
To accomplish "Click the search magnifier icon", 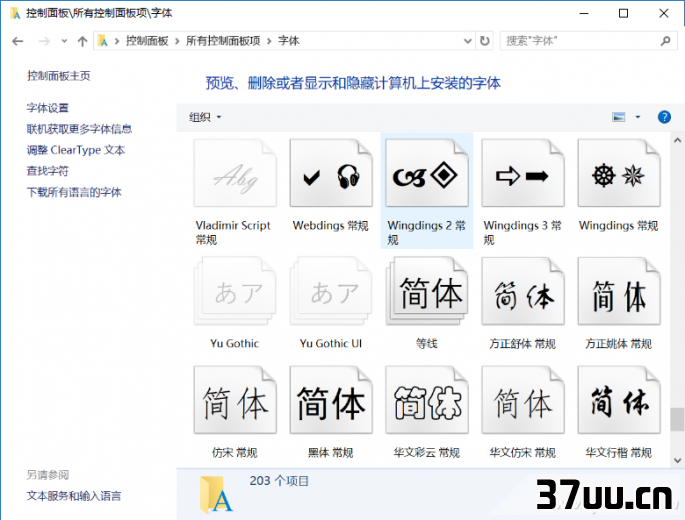I will pyautogui.click(x=665, y=41).
